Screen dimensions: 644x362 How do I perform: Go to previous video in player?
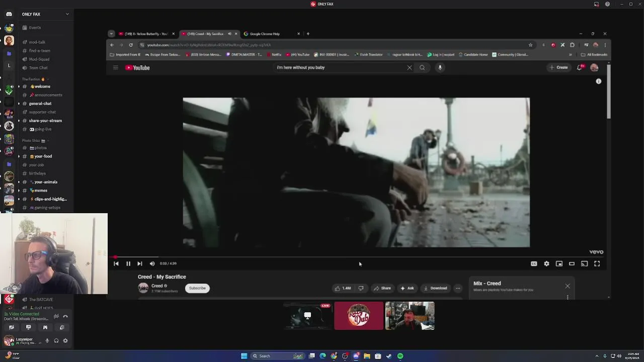click(116, 263)
